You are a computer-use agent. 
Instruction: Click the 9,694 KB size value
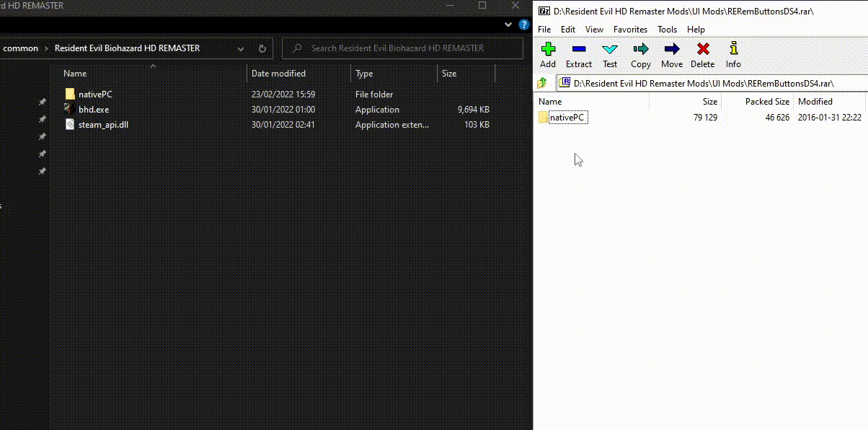point(474,109)
